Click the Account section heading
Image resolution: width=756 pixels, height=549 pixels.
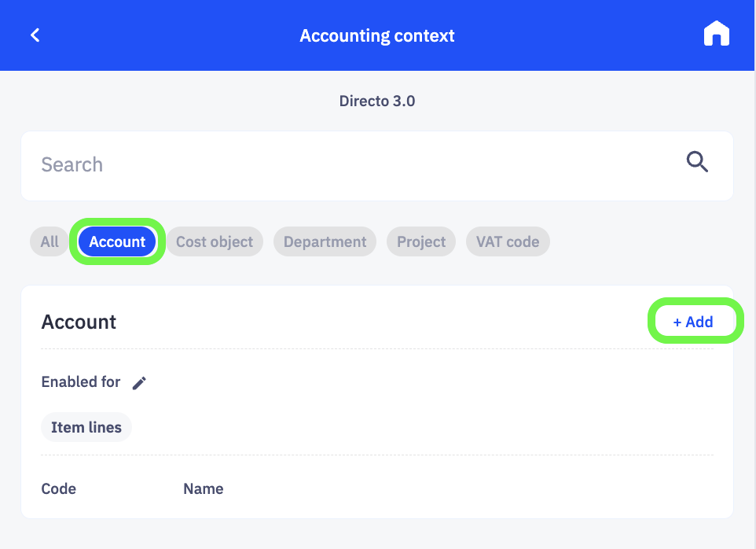point(79,322)
